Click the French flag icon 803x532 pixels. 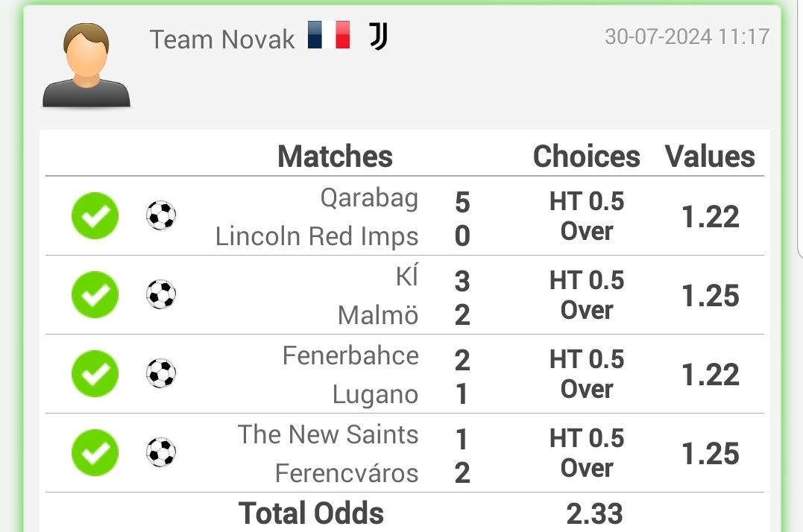coord(329,35)
